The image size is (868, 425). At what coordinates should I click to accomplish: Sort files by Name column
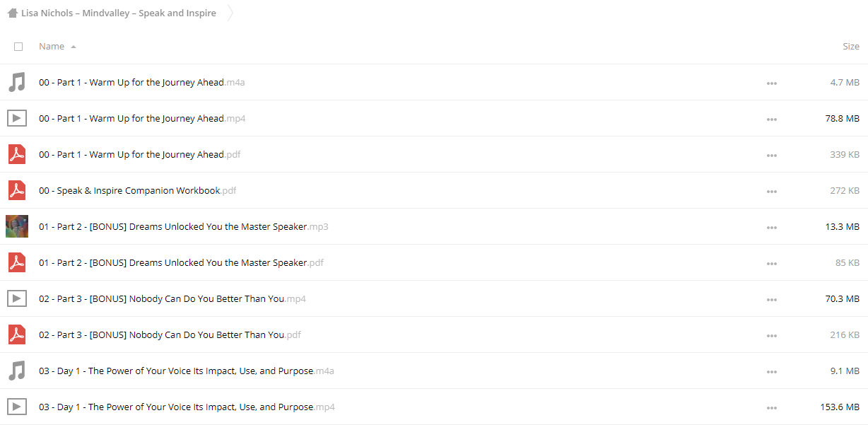pos(52,47)
